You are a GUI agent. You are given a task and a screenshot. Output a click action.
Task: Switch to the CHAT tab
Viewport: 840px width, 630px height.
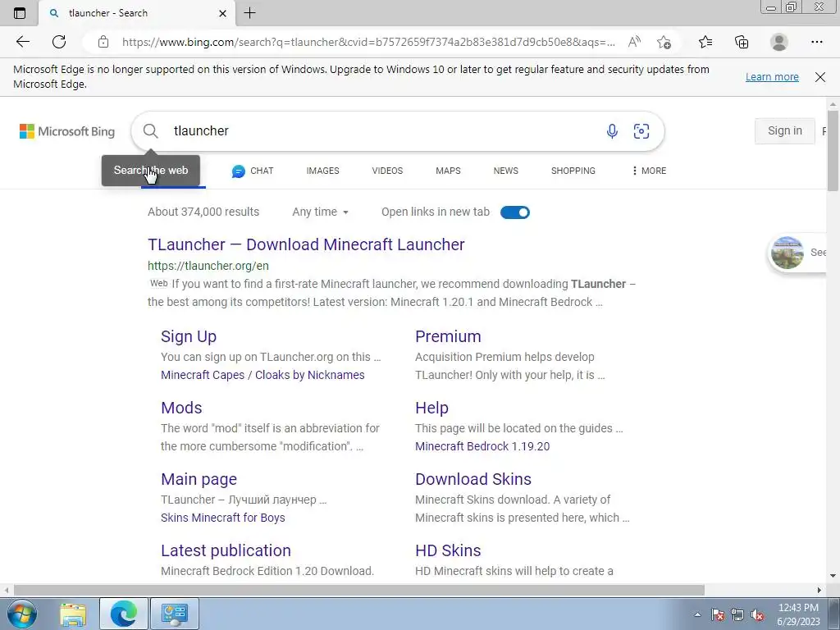253,171
